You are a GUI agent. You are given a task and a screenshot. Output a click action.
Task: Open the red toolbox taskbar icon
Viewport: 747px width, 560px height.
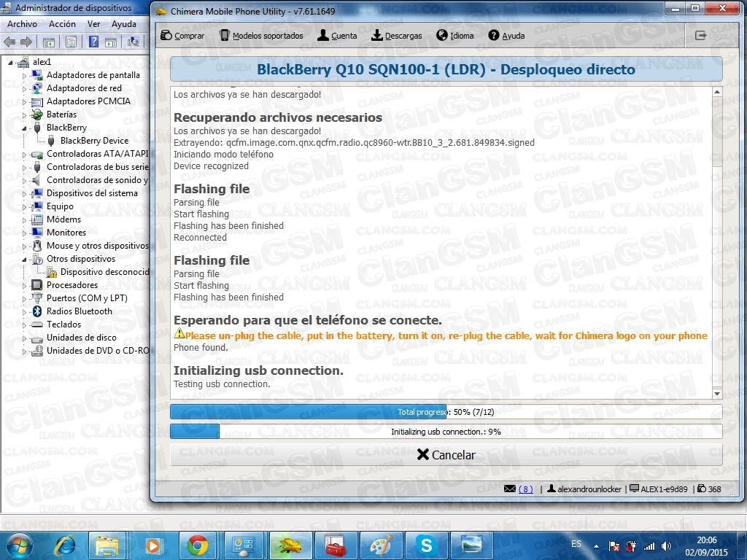[336, 545]
